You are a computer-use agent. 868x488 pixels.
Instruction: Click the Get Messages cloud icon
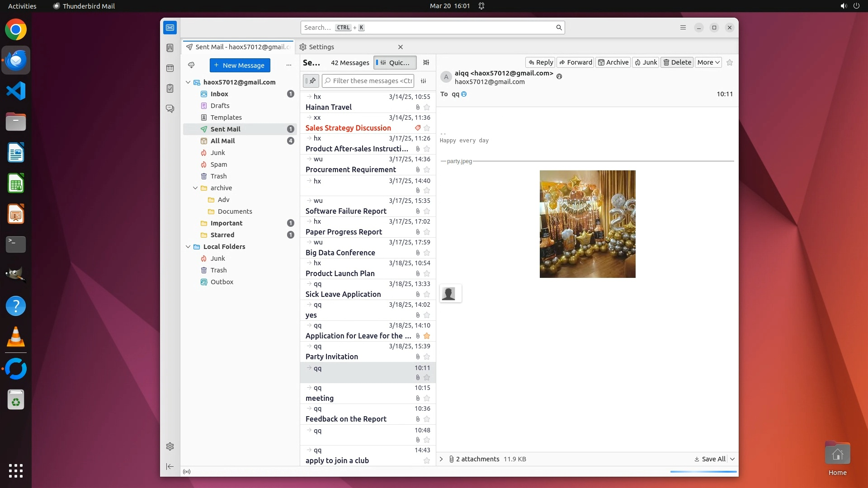pyautogui.click(x=191, y=65)
